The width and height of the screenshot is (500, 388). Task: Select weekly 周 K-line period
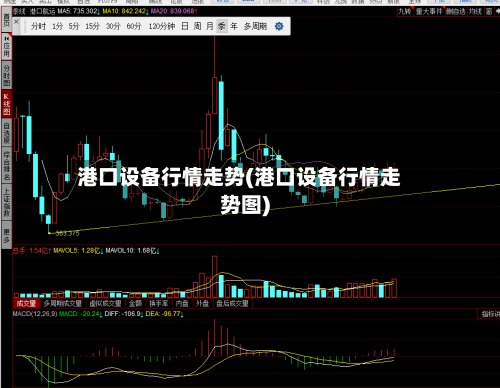[x=197, y=26]
